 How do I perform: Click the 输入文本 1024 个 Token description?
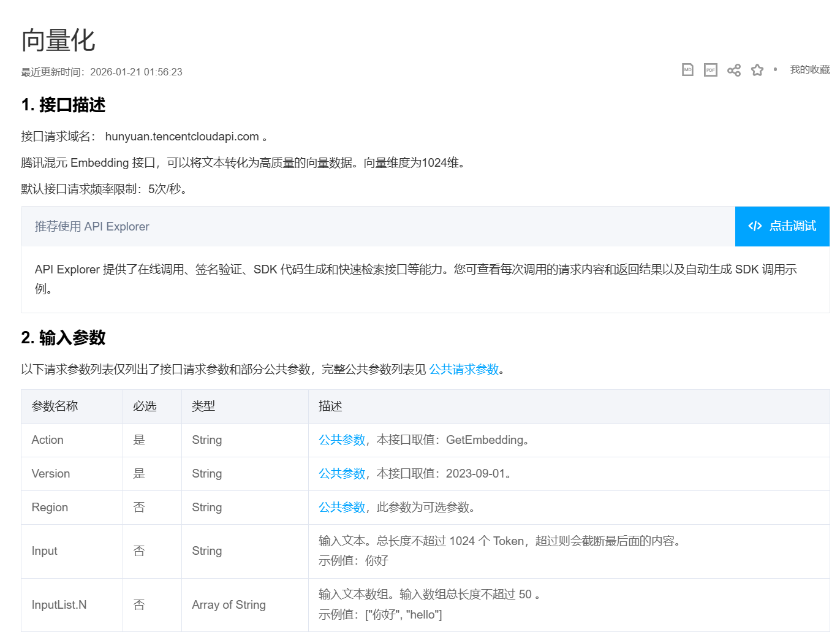pos(500,541)
